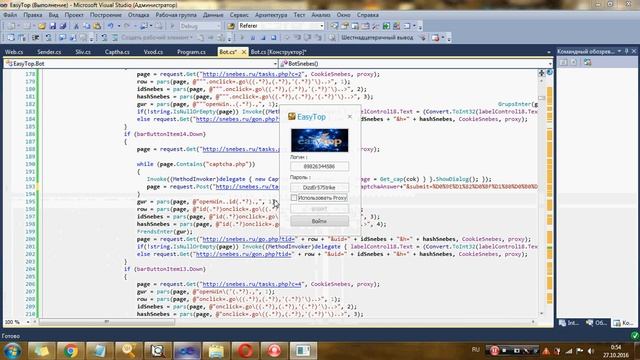Click the clock showing 0:54

pyautogui.click(x=616, y=347)
